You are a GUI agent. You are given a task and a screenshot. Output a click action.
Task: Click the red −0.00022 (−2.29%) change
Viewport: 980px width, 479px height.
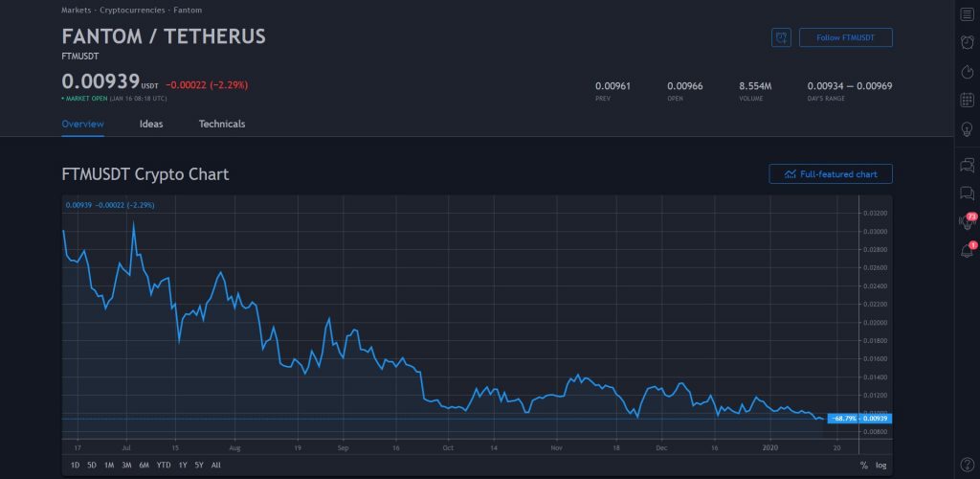pos(207,85)
